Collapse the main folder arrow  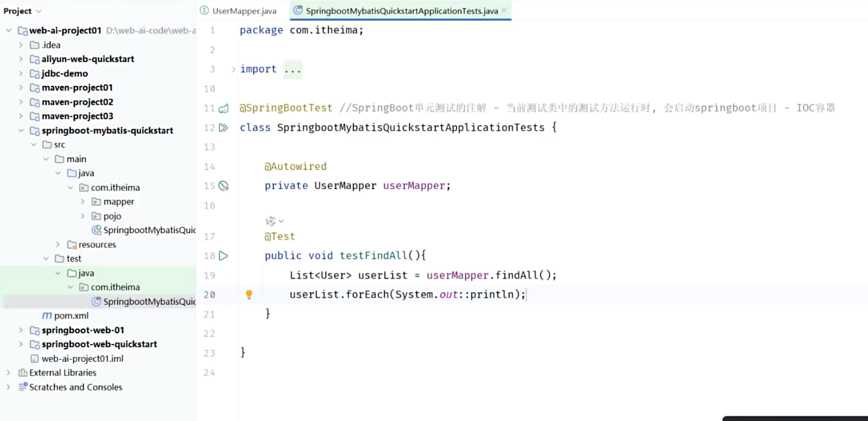point(46,159)
